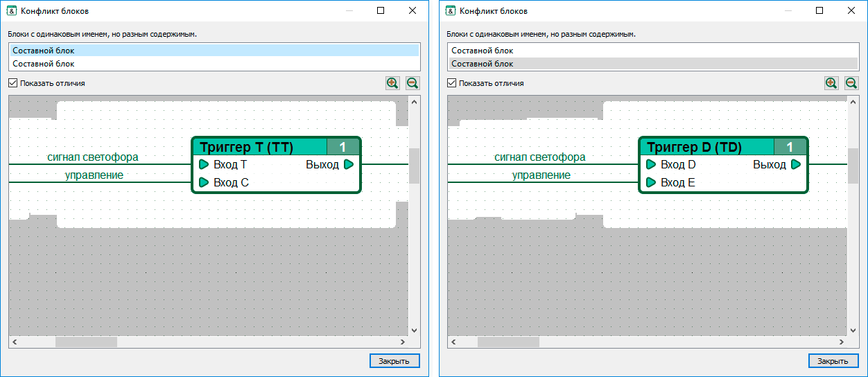Click 'Выход' output pin of Триггер D

[796, 165]
